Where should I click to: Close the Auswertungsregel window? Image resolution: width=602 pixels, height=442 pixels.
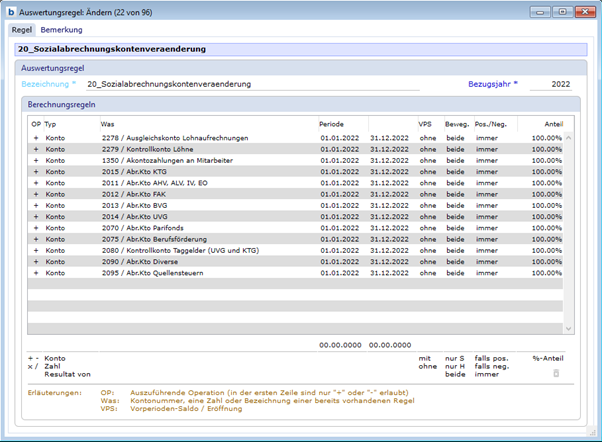(585, 11)
